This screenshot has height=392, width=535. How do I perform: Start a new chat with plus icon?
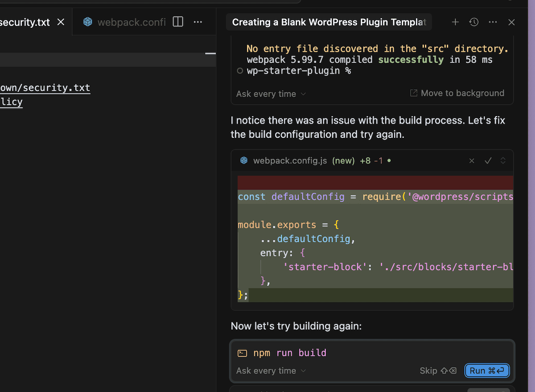coord(455,22)
